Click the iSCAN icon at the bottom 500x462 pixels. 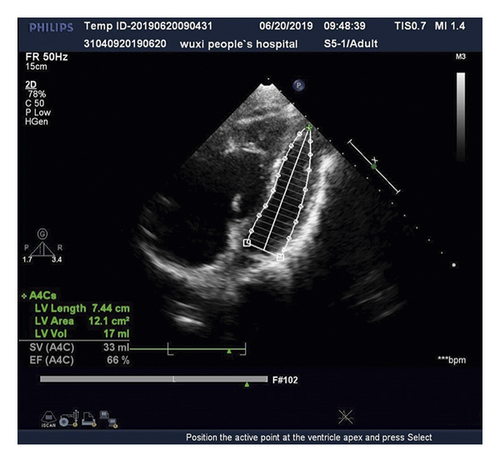coord(48,419)
